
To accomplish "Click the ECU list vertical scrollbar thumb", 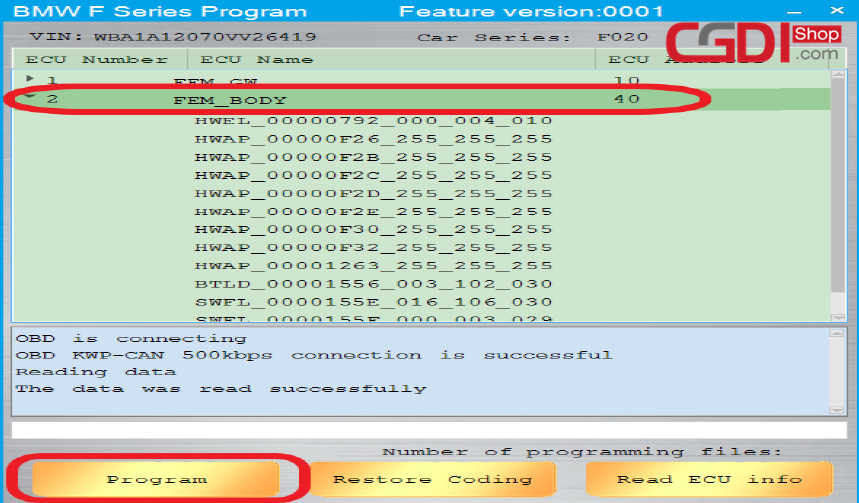I will pyautogui.click(x=838, y=186).
